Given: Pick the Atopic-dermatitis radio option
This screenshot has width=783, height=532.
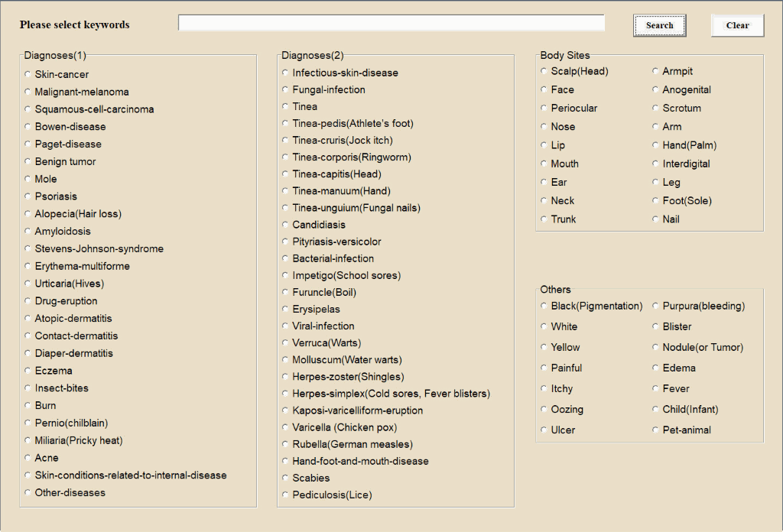Looking at the screenshot, I should pos(28,319).
